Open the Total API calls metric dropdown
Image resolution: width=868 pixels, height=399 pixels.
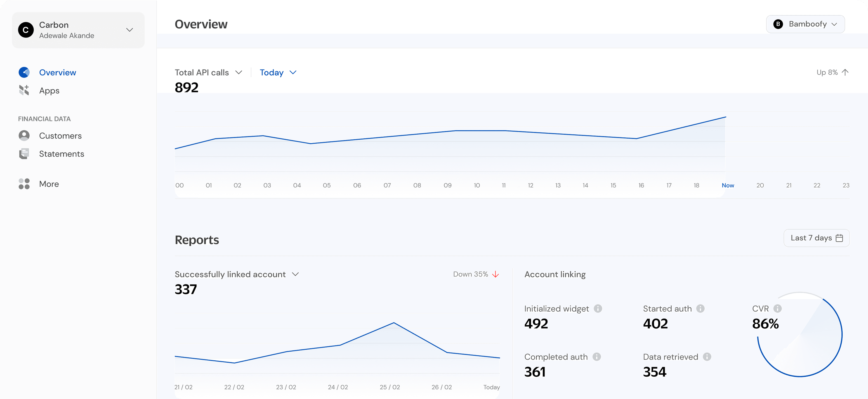[x=239, y=72]
